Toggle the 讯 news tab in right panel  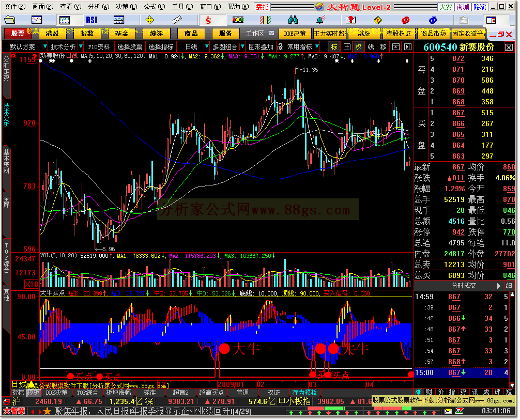coord(475,392)
